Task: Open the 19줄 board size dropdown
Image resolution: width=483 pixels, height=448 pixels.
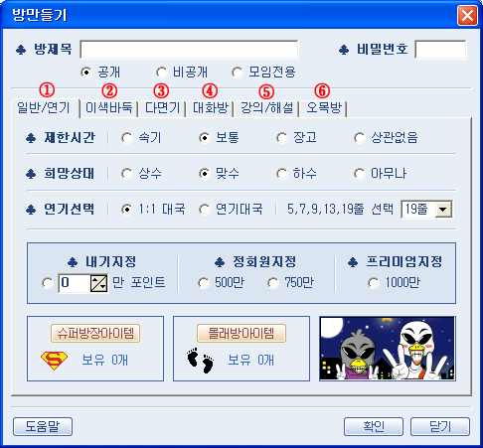Action: pyautogui.click(x=443, y=210)
